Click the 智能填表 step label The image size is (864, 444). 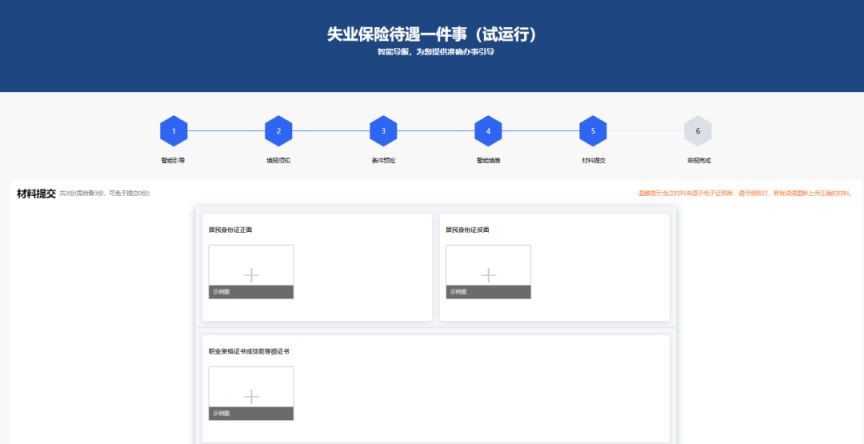pos(488,160)
